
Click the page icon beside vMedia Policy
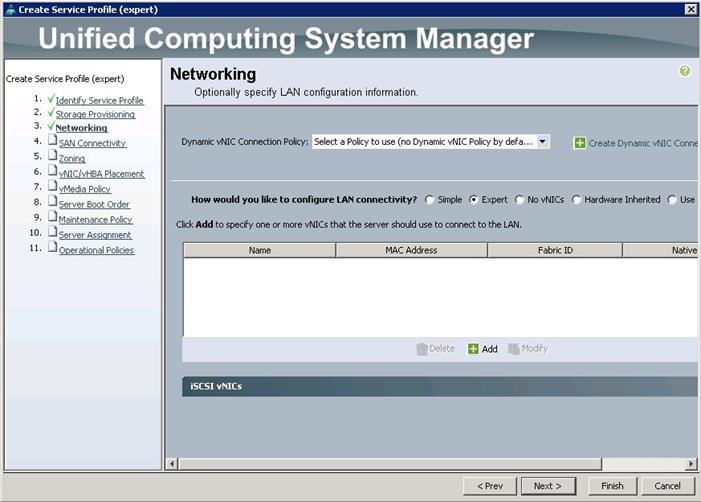pyautogui.click(x=52, y=186)
